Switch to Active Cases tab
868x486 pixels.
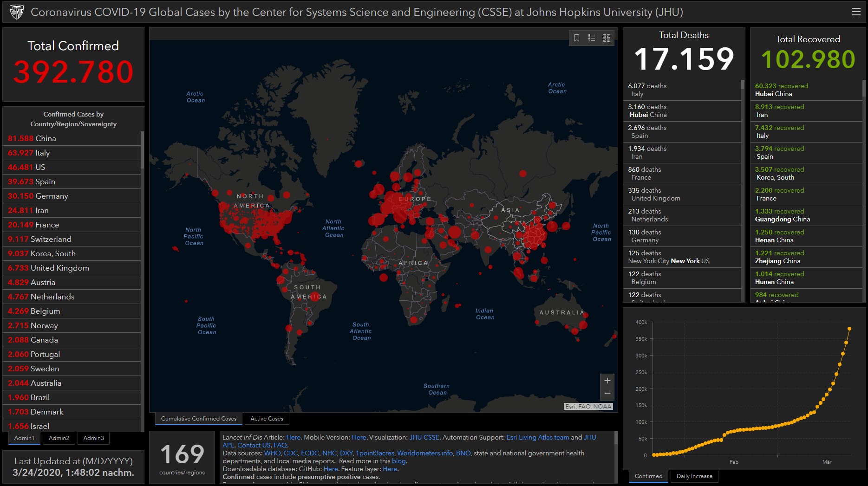point(267,419)
